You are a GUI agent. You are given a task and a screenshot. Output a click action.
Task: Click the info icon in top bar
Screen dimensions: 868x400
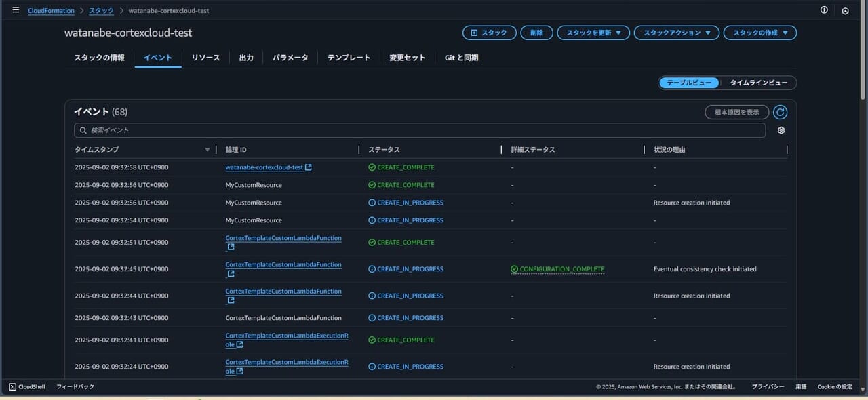pyautogui.click(x=824, y=10)
